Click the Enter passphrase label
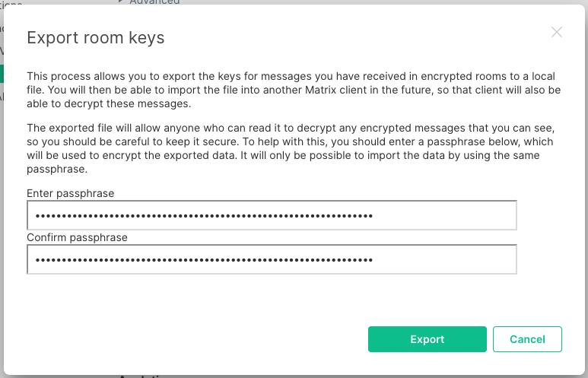Screen dimensions: 588x378 click(71, 193)
